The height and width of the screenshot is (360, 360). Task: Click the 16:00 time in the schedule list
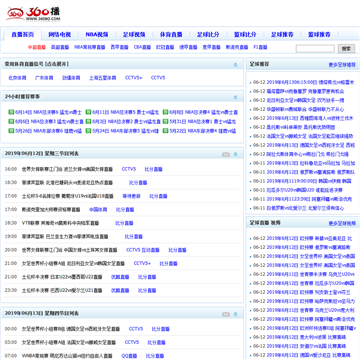coord(11,169)
